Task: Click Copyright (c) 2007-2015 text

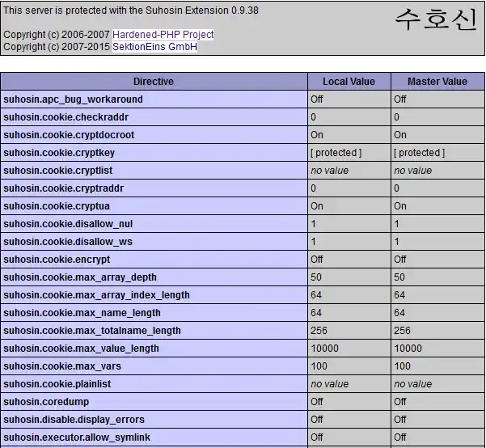Action: pos(57,47)
